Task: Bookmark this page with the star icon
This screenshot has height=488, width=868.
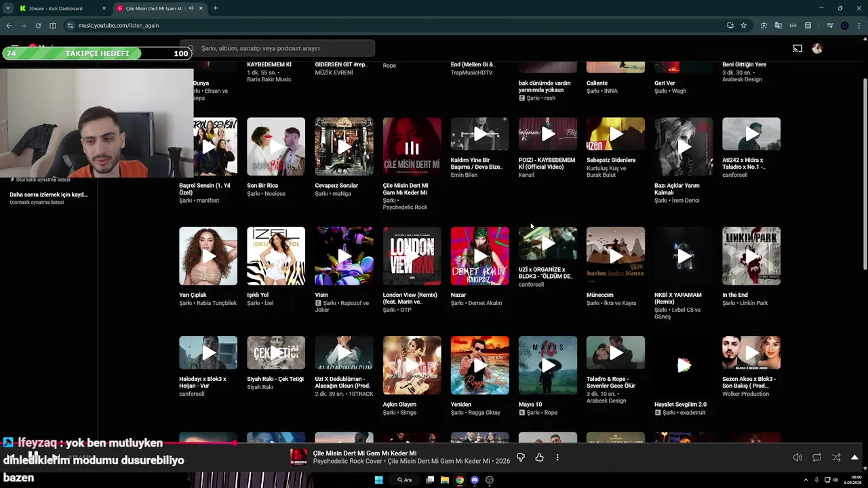Action: [743, 25]
